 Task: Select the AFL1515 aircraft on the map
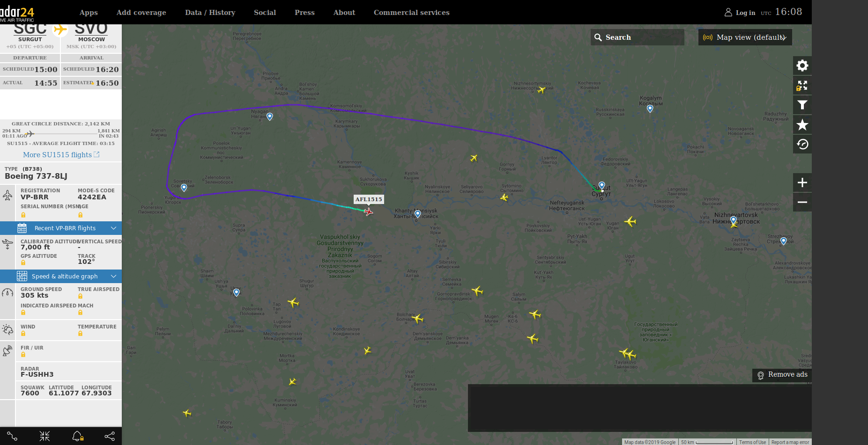click(x=369, y=212)
